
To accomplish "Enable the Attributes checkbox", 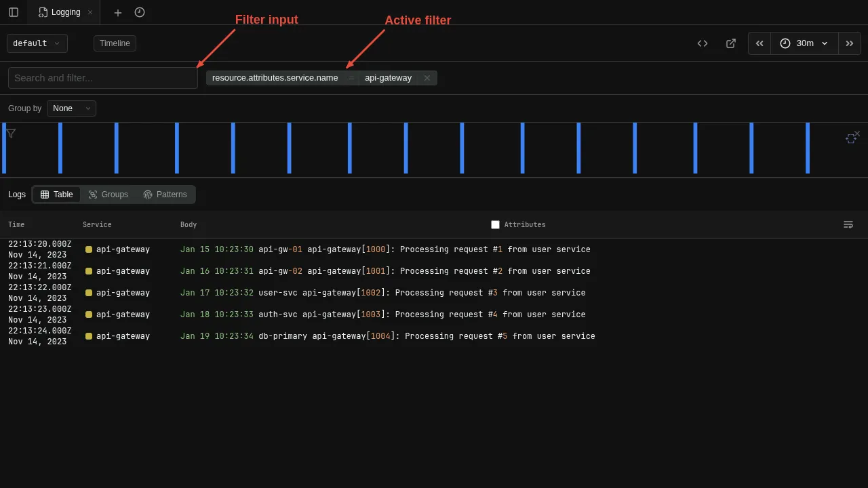I will click(x=495, y=224).
